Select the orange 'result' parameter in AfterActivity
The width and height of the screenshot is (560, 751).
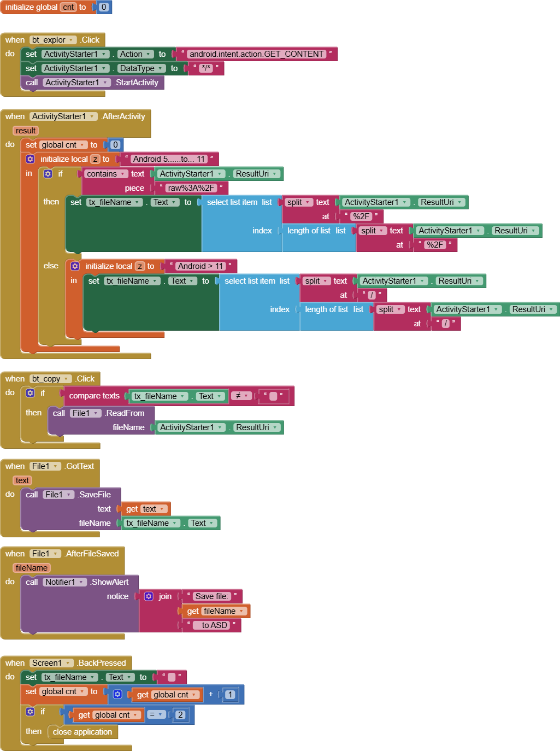pos(26,131)
